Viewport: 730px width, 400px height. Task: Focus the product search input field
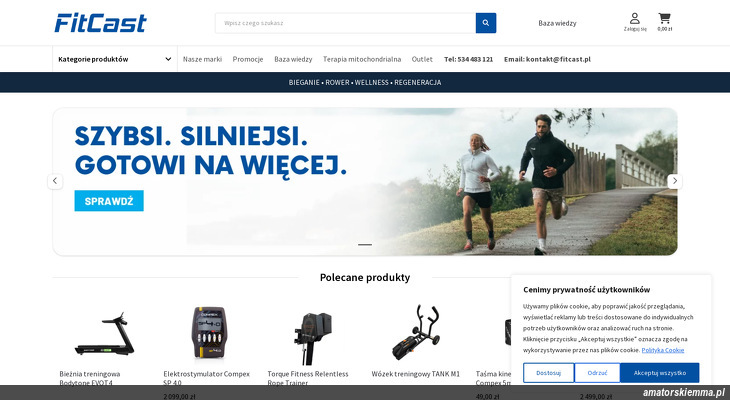[345, 23]
